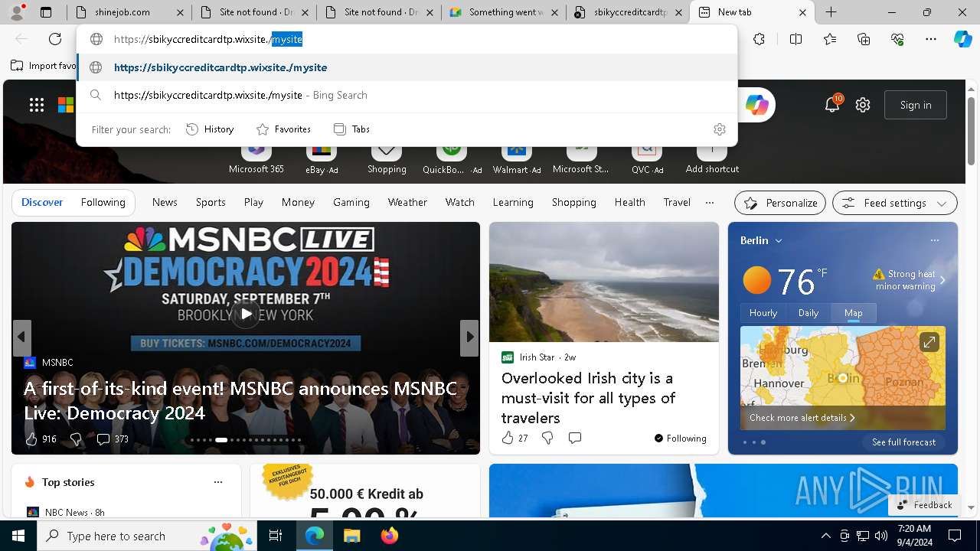This screenshot has height=551, width=980.
Task: Open See full forecast link
Action: [903, 442]
